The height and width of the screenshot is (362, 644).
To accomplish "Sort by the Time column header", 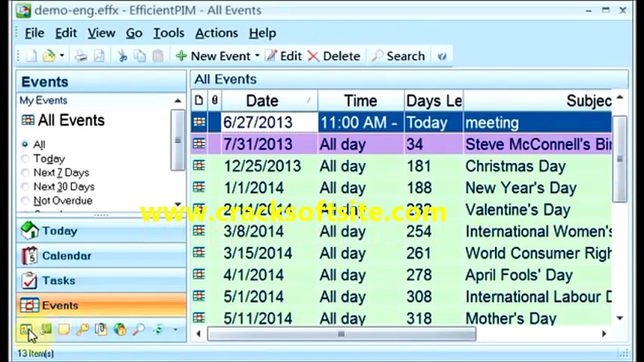I will click(x=361, y=101).
